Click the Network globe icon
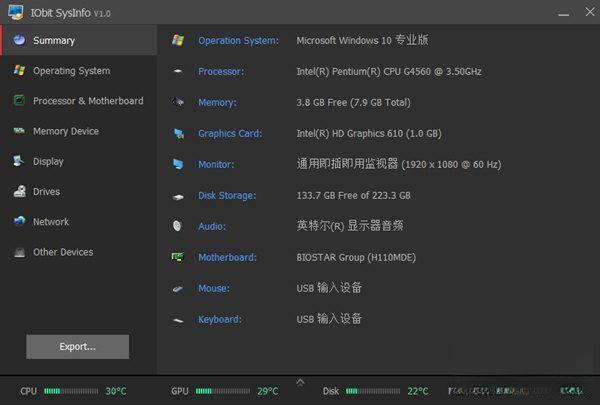Viewport: 600px width, 405px height. [x=19, y=221]
